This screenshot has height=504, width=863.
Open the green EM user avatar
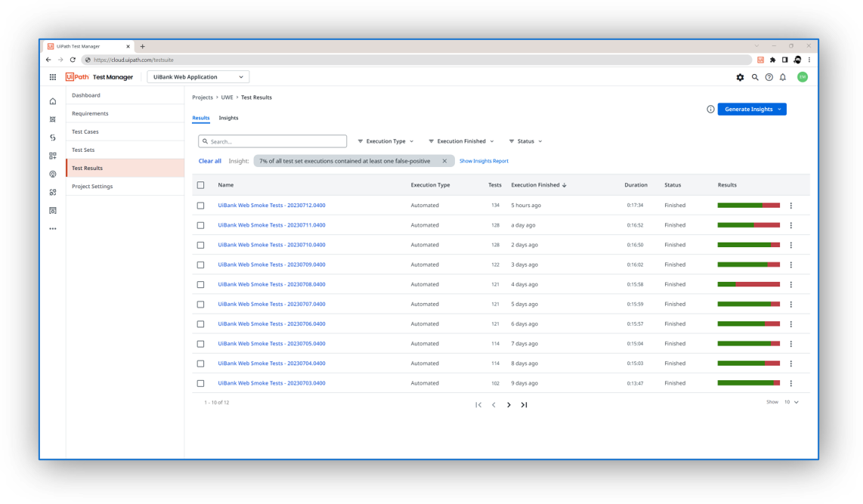pyautogui.click(x=803, y=77)
